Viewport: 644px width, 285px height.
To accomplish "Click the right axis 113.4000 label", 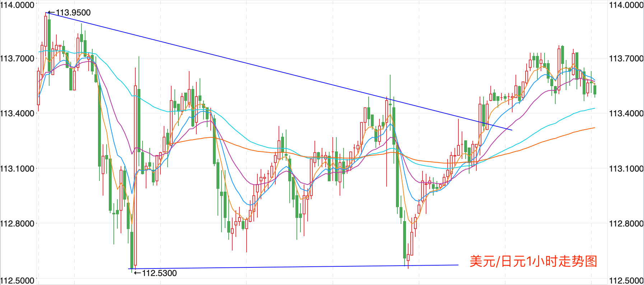I will pos(626,113).
